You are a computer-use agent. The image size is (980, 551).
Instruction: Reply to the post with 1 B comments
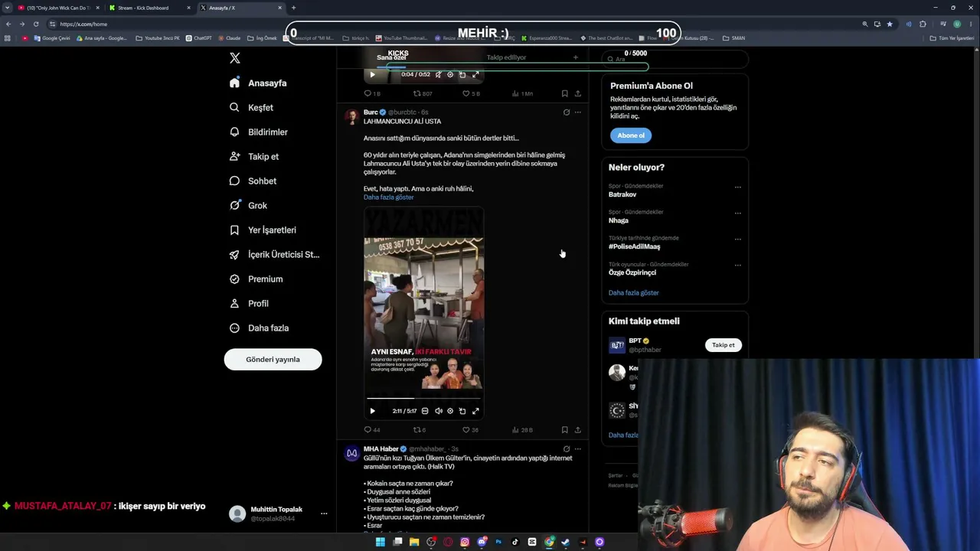click(x=372, y=93)
